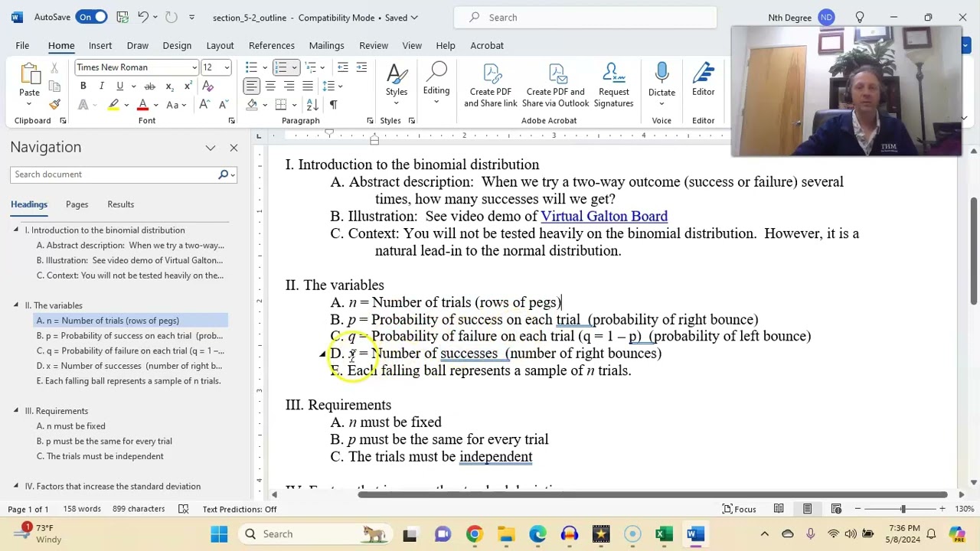Screen dimensions: 980x551
Task: Click Request Signatures in Adobe Acrobat group
Action: [x=614, y=85]
